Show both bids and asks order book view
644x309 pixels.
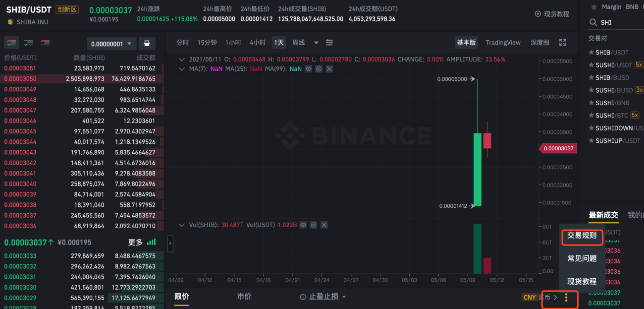(12, 43)
